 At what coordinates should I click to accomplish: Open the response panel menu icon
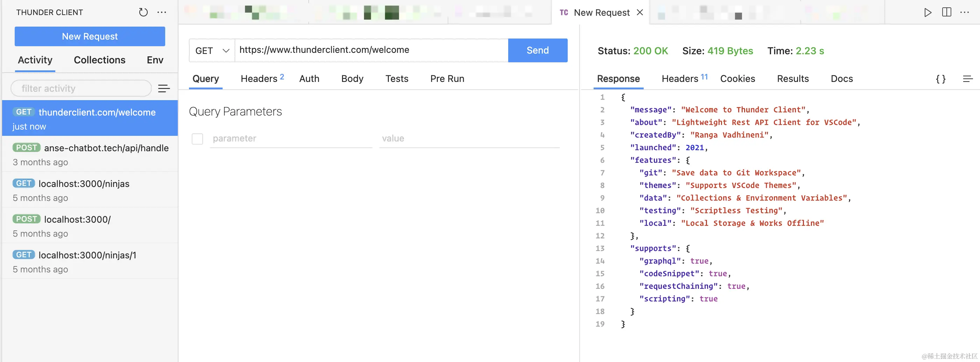[x=968, y=79]
